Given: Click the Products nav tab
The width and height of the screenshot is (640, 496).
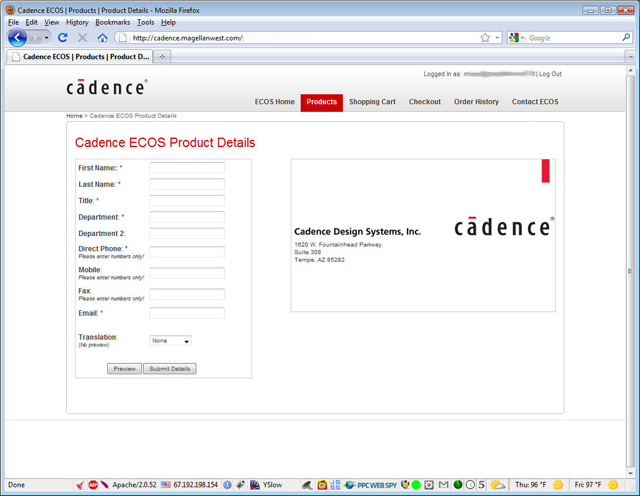Looking at the screenshot, I should tap(322, 102).
